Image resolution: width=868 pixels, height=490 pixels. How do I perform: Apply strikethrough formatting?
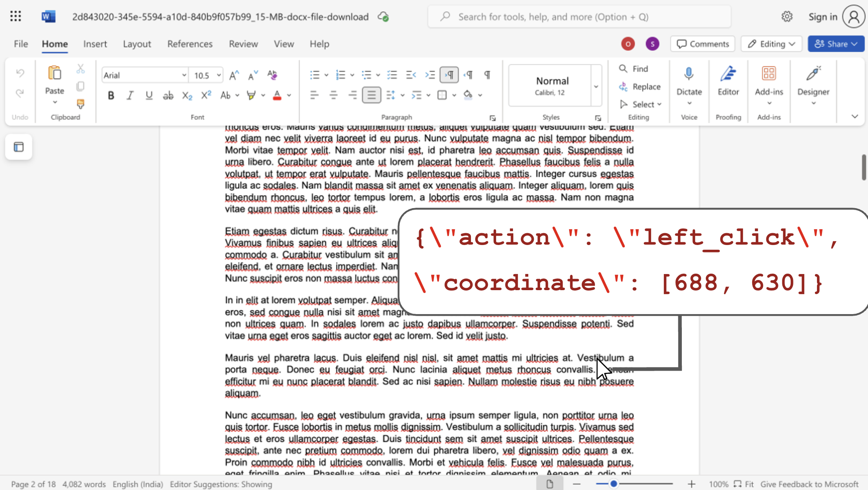(168, 95)
